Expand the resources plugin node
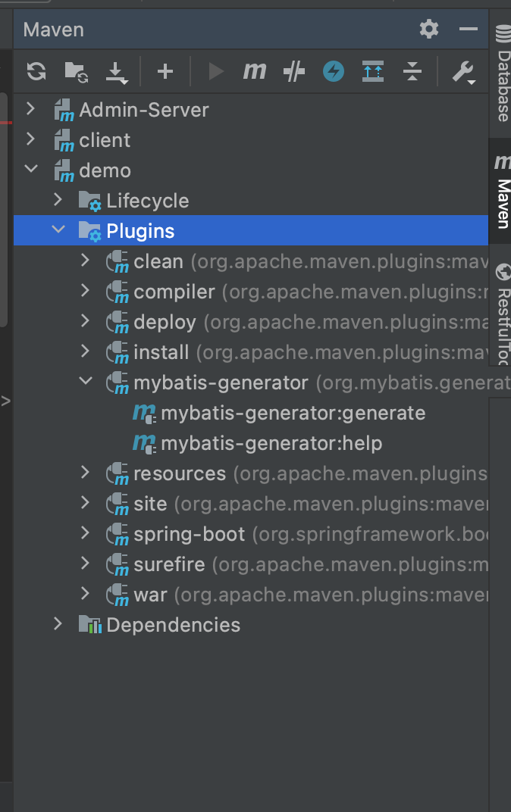Screen dimensions: 511x812 86,473
